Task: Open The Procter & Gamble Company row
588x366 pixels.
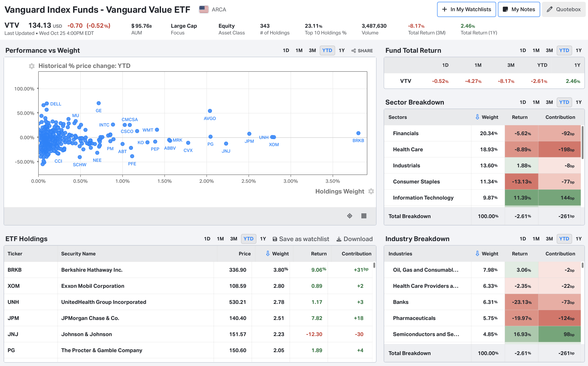Action: (188, 350)
